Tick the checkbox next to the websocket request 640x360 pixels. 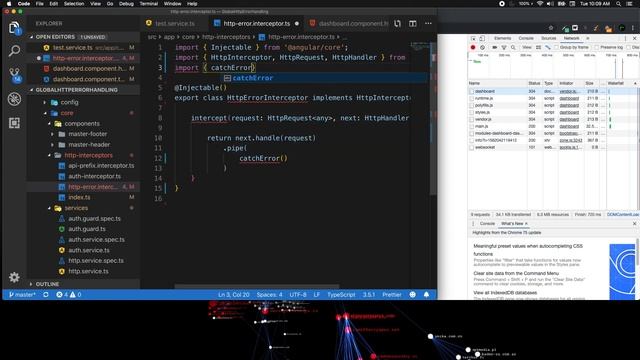point(472,147)
